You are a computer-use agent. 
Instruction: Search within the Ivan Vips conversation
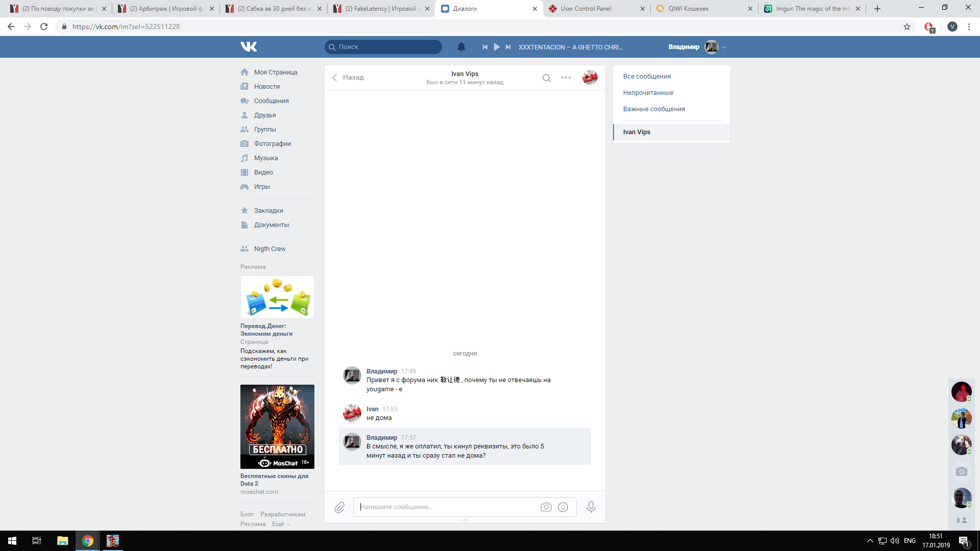pos(546,78)
